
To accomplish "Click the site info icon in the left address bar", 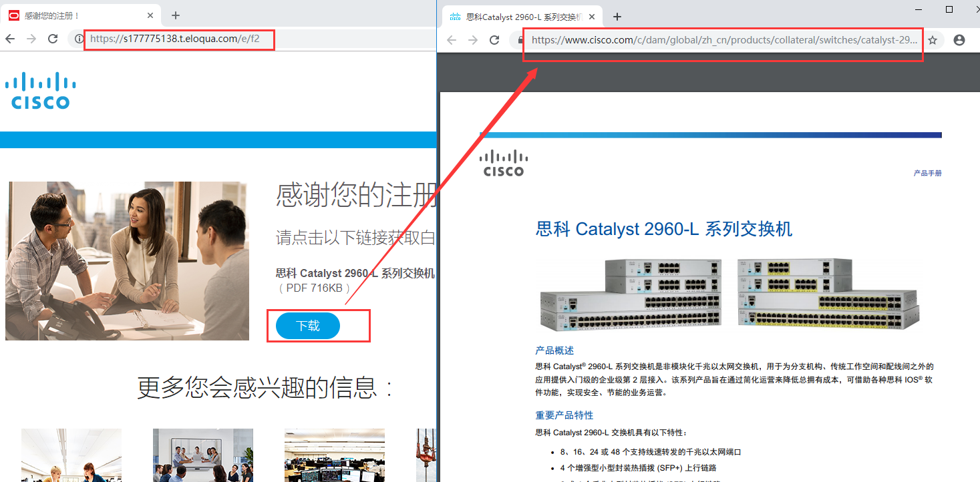I will tap(79, 39).
